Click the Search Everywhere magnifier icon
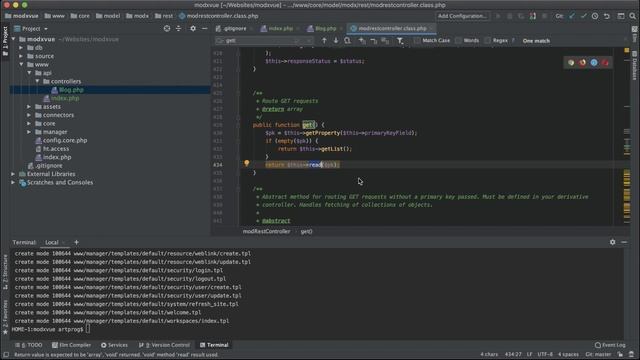Image resolution: width=640 pixels, height=360 pixels. tap(633, 16)
